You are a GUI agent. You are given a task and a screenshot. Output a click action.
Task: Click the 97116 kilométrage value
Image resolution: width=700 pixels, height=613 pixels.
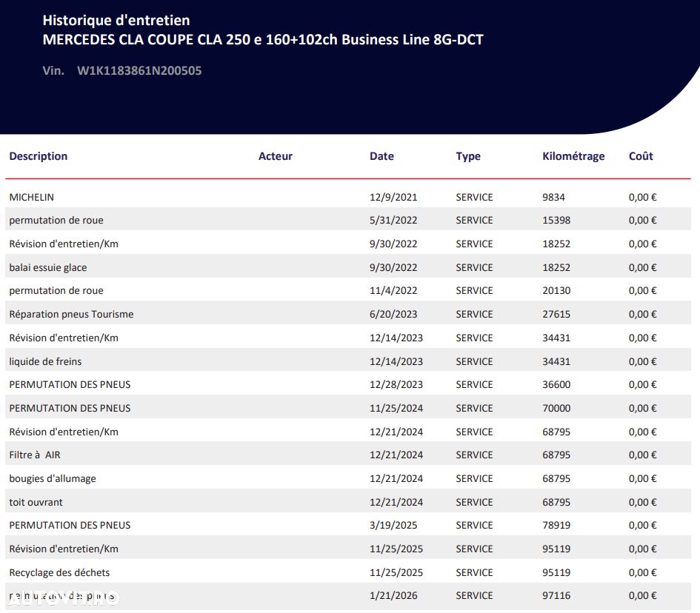(x=556, y=595)
